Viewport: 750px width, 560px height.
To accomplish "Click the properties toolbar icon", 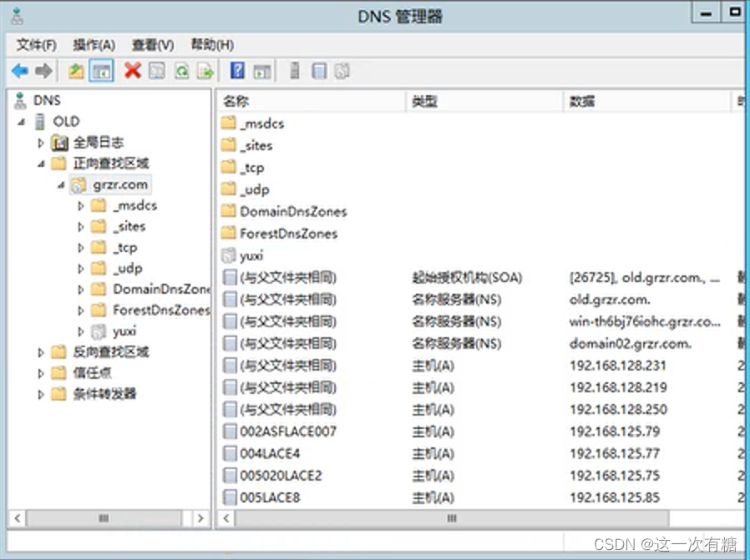I will point(157,71).
